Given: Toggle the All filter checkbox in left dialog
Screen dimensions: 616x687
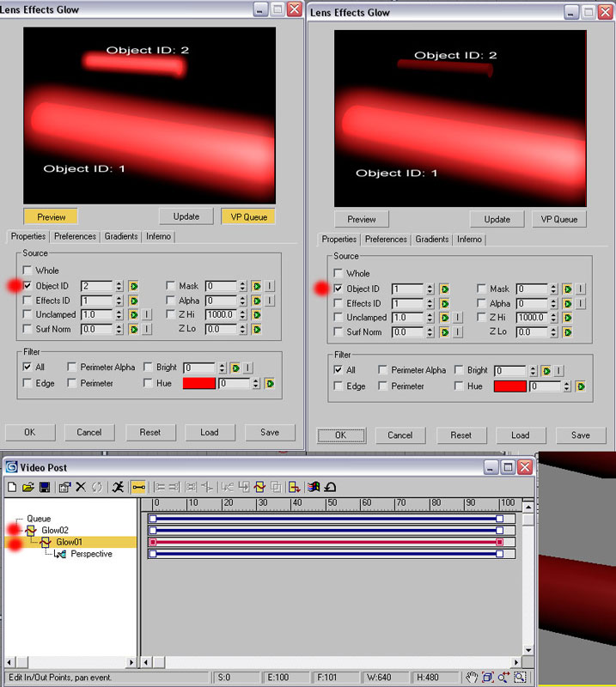Looking at the screenshot, I should click(27, 367).
